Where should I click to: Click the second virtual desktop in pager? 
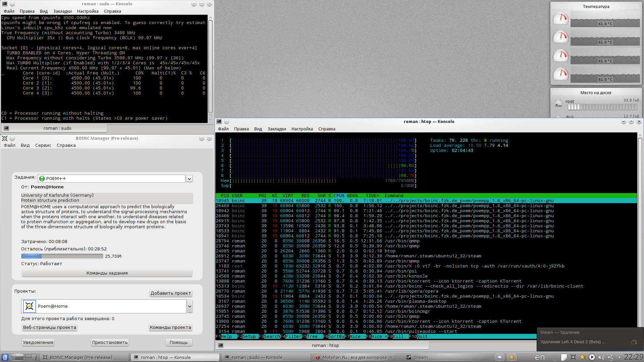31,357
